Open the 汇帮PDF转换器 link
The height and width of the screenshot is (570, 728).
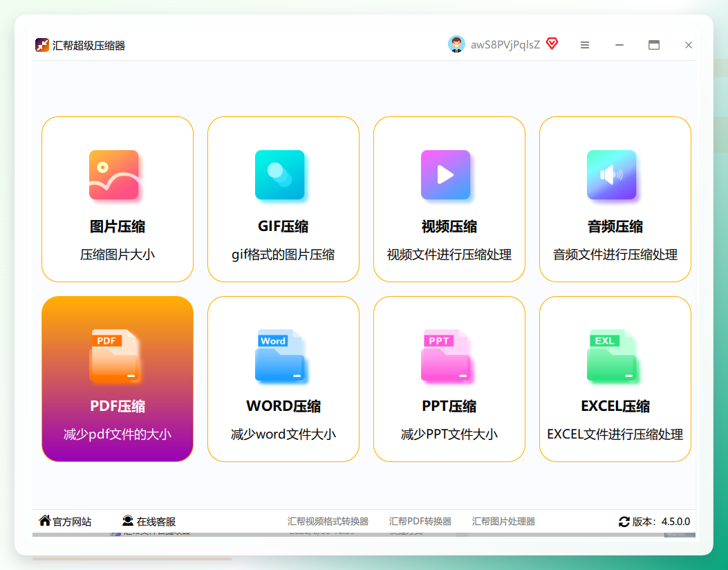(x=420, y=521)
